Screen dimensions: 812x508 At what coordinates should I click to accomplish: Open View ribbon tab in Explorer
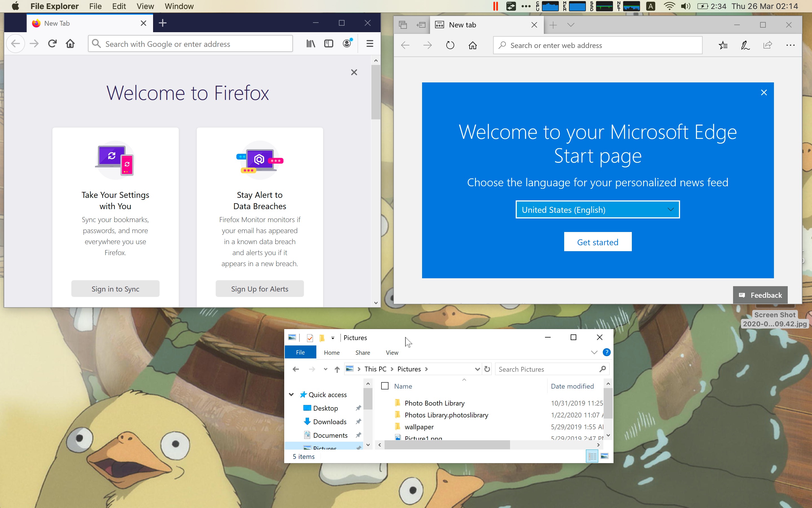pyautogui.click(x=392, y=352)
